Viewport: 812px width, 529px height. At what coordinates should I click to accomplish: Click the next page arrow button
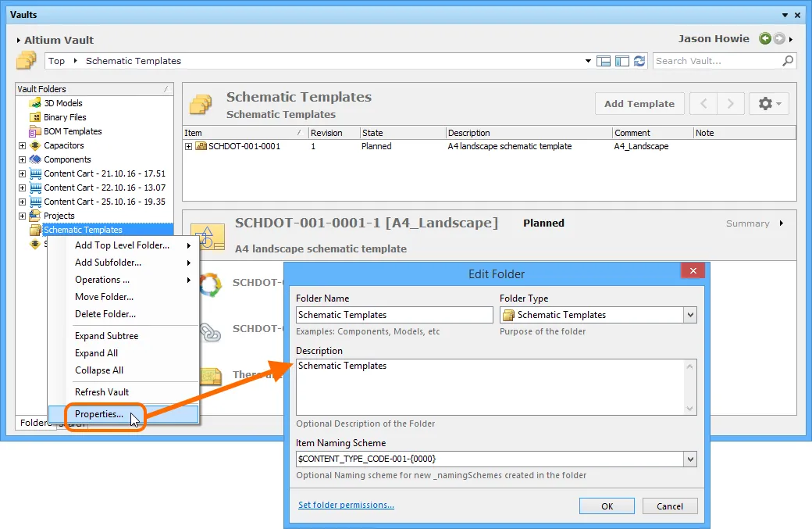coord(731,104)
